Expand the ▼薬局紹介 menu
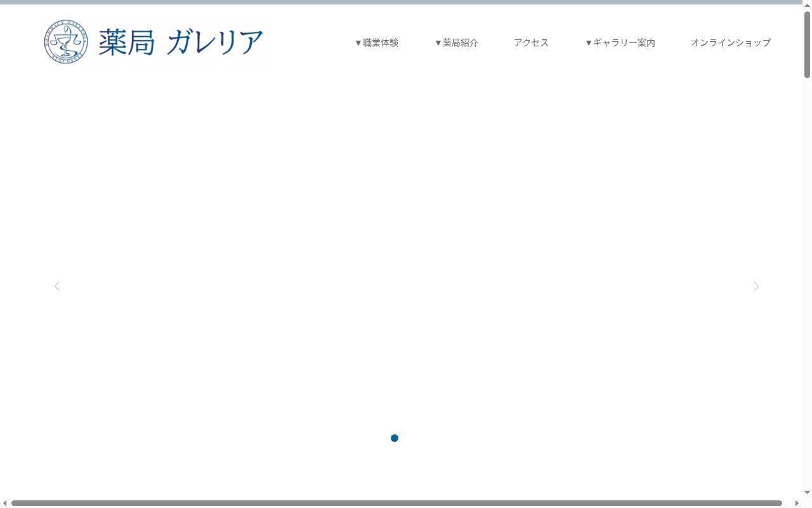The height and width of the screenshot is (508, 812). point(456,43)
